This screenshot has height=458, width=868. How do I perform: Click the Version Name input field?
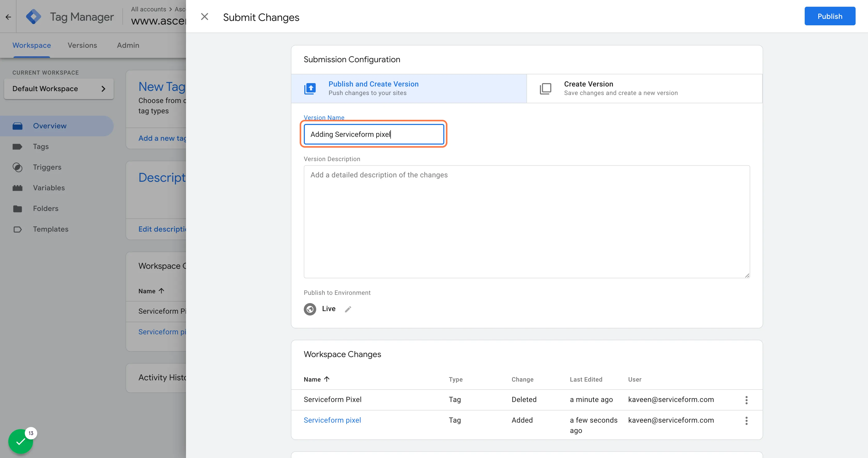click(x=374, y=134)
